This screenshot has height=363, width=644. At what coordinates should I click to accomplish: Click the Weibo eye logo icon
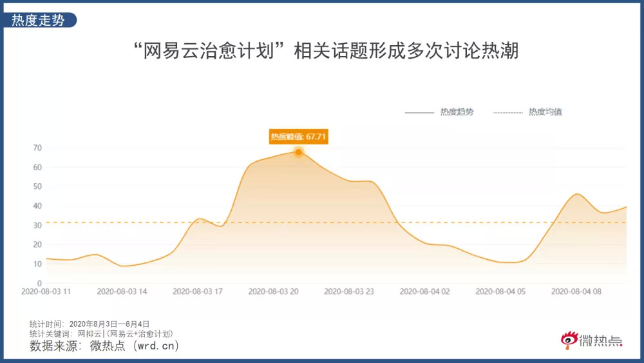pyautogui.click(x=569, y=340)
